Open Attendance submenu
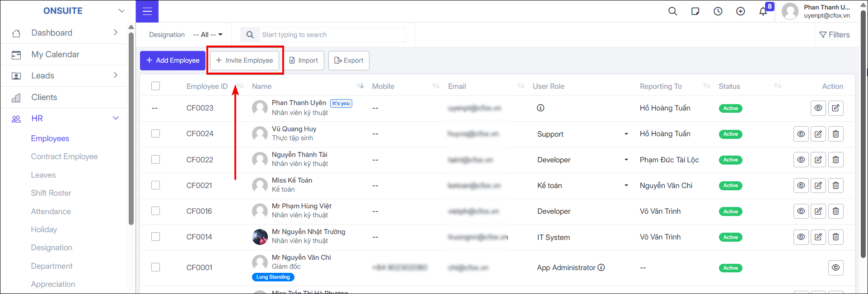The height and width of the screenshot is (294, 868). click(x=51, y=211)
